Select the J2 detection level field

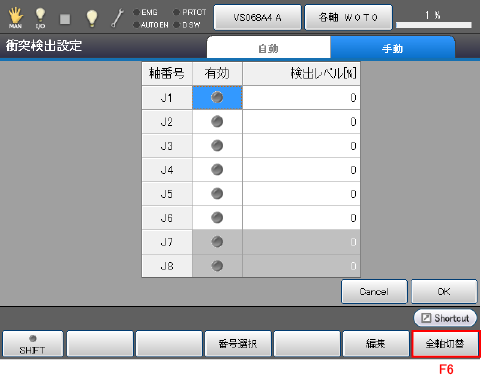click(x=301, y=122)
